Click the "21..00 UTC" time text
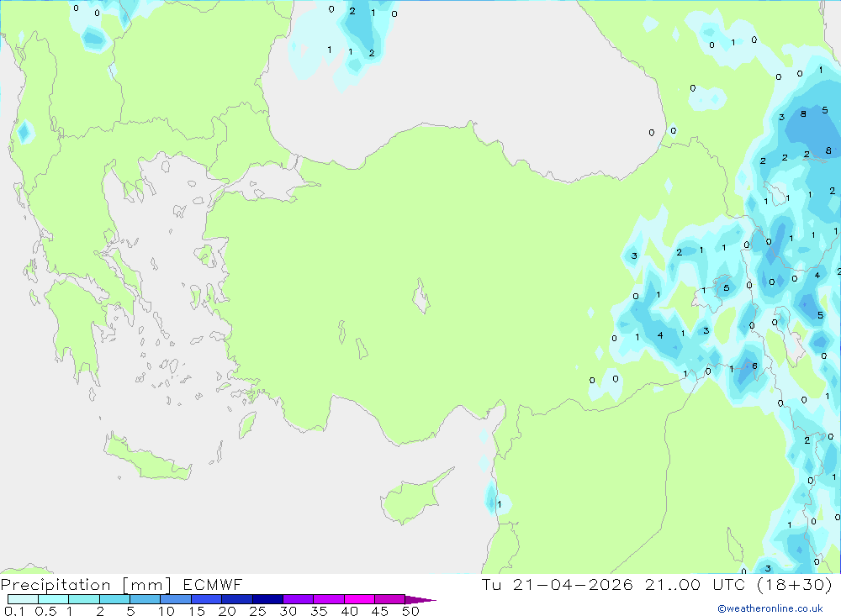The image size is (841, 616). (x=696, y=585)
